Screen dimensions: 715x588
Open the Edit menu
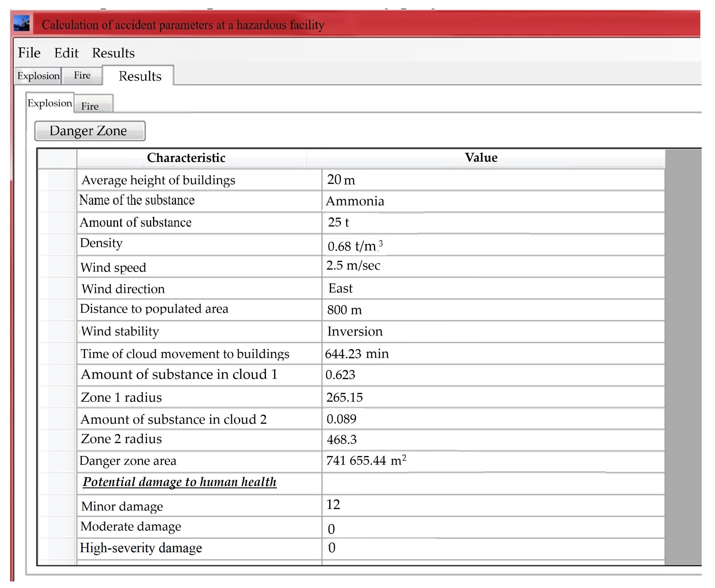pos(66,53)
